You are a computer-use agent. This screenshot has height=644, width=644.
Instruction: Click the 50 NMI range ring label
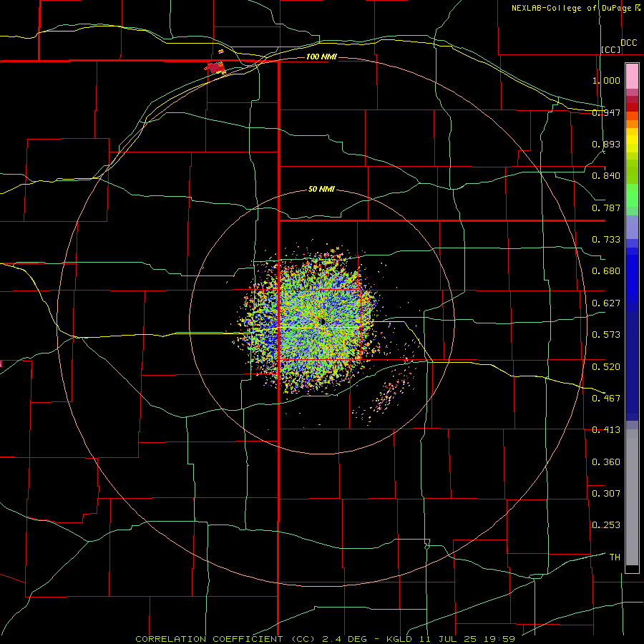tap(321, 189)
